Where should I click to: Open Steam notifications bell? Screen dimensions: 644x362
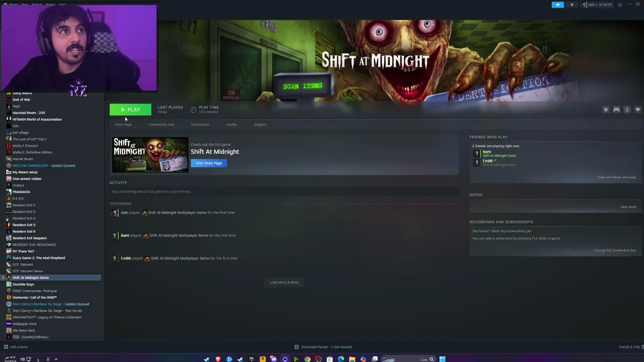(572, 5)
